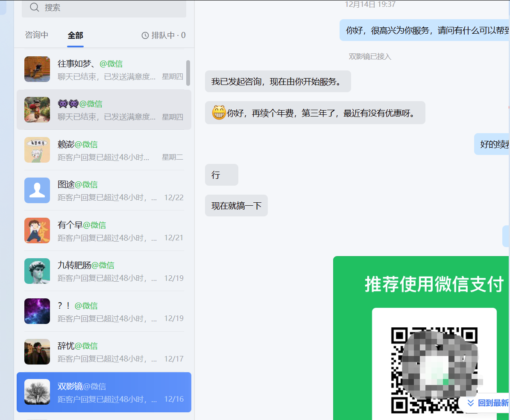Screen dimensions: 510x420
Task: Click the clock icon beside 排队中
Action: (x=144, y=35)
